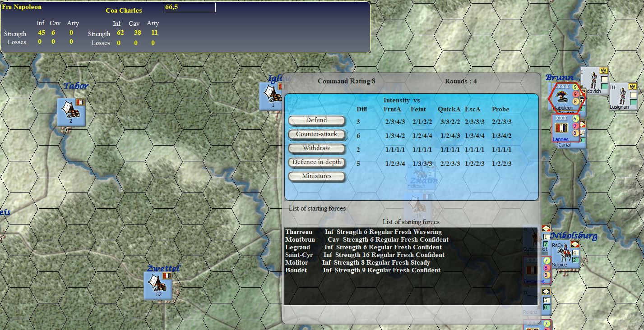Click the Probe column header
The width and height of the screenshot is (644, 330).
click(x=500, y=109)
